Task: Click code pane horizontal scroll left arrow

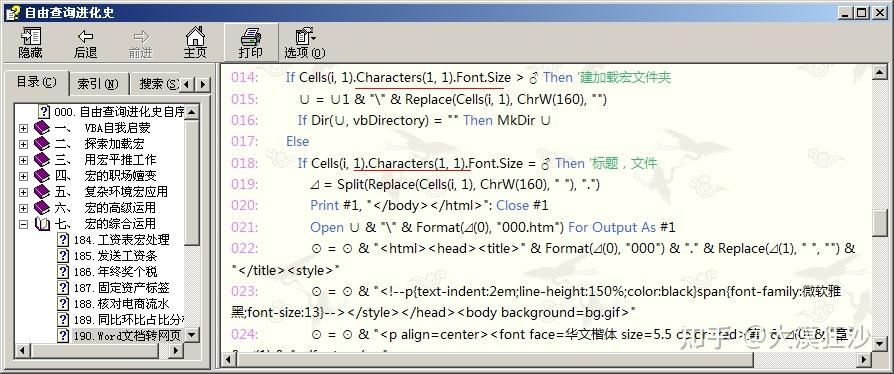Action: (229, 360)
